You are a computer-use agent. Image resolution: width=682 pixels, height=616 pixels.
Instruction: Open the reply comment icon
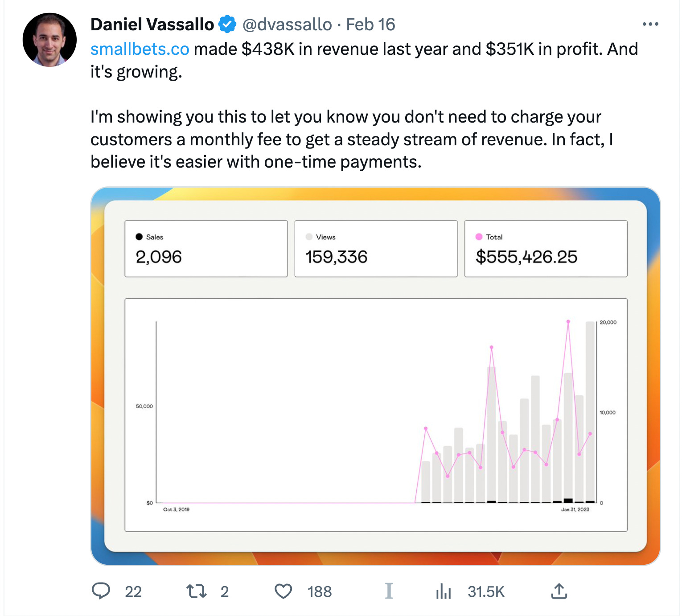pos(101,591)
